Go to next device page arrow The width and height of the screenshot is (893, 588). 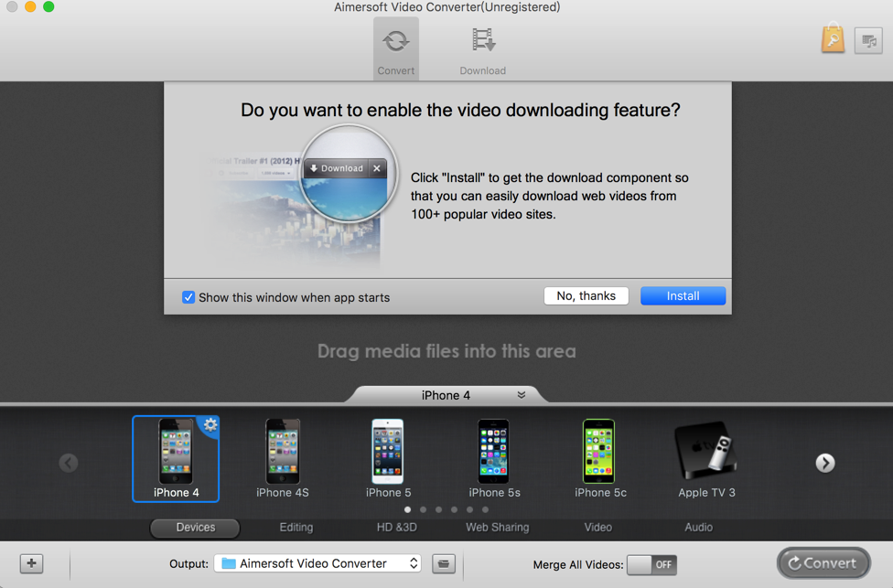point(824,463)
